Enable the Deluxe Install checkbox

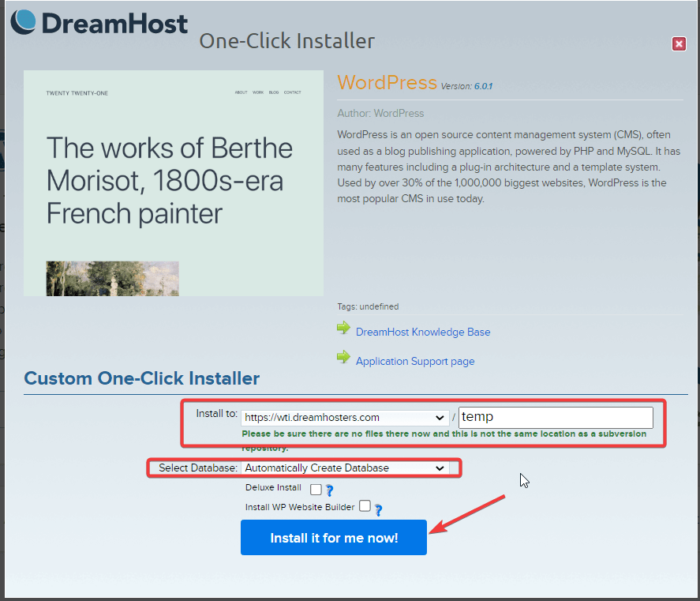[x=316, y=489]
